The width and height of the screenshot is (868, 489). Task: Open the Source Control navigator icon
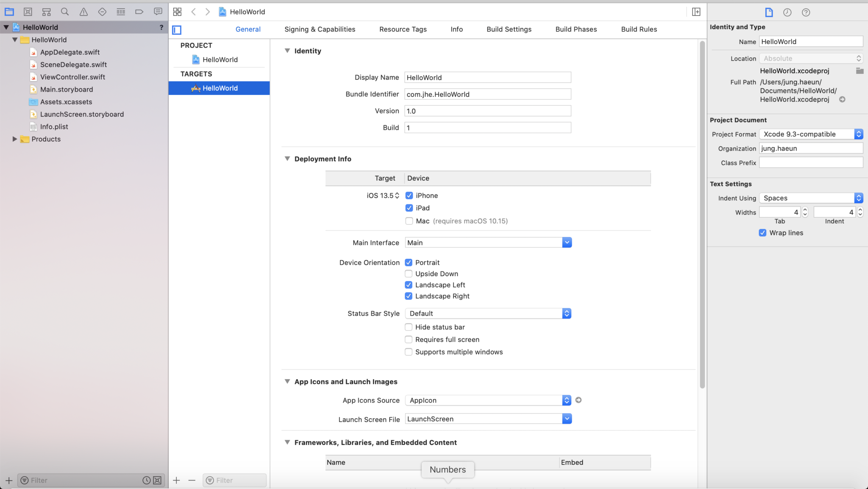28,11
